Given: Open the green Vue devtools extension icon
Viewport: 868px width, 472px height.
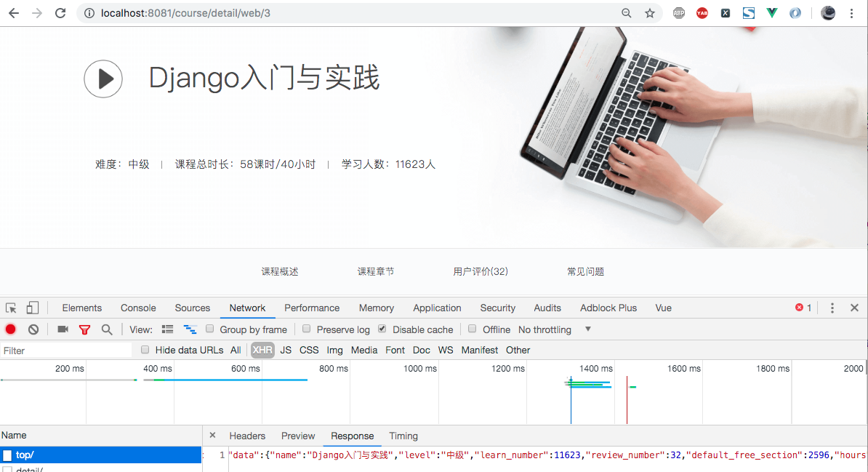Looking at the screenshot, I should tap(772, 13).
